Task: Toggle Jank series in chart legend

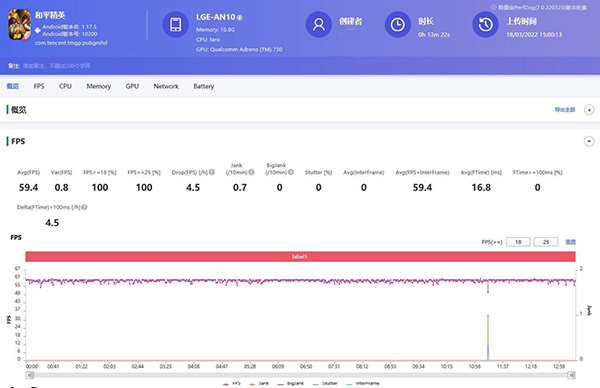Action: point(259,383)
